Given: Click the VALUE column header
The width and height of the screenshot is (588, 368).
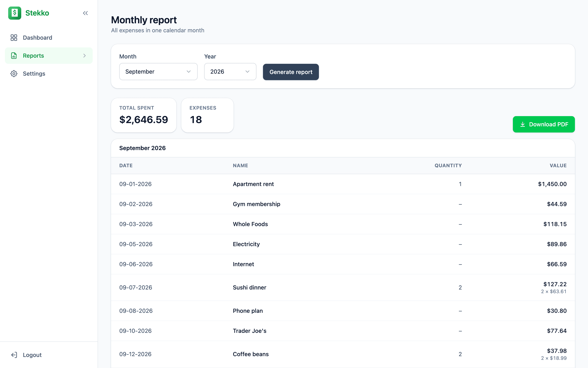Looking at the screenshot, I should (558, 166).
